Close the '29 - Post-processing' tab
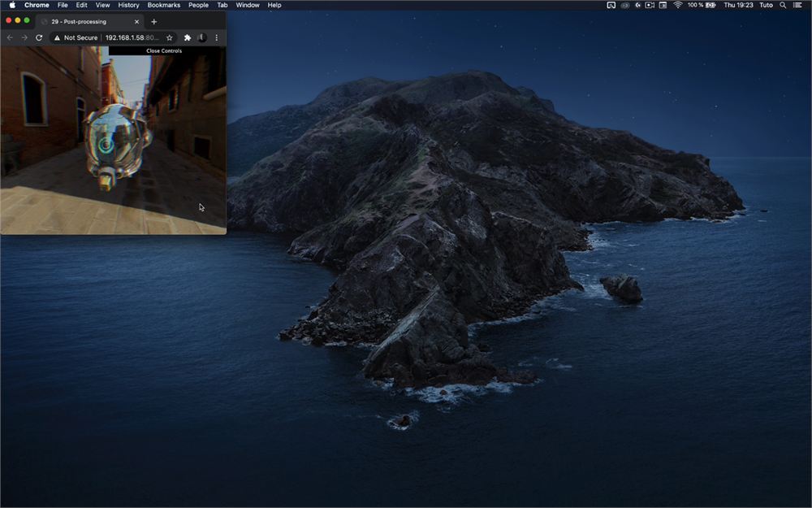This screenshot has width=812, height=508. tap(136, 22)
